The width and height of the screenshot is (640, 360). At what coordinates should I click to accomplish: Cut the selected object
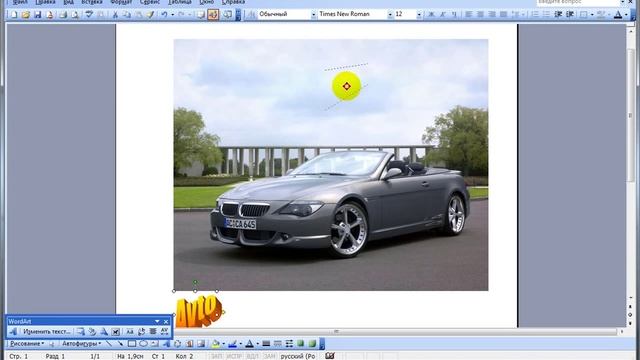pyautogui.click(x=115, y=15)
